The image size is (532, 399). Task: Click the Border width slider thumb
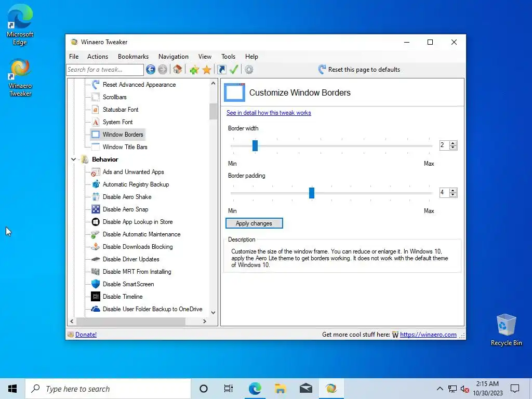tap(255, 145)
